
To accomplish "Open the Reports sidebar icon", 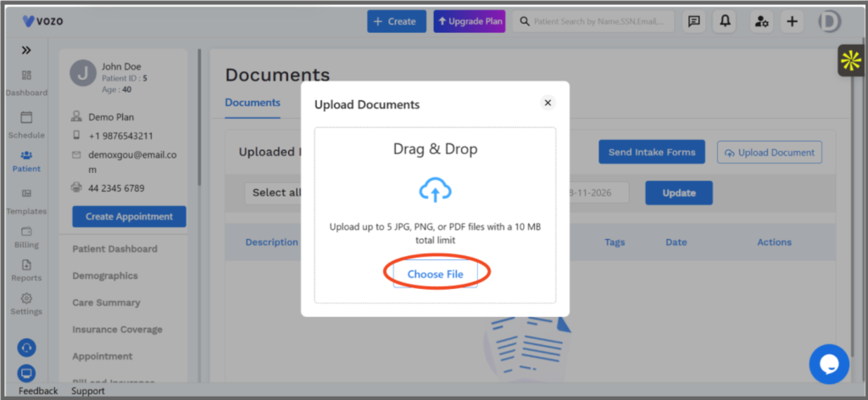I will (x=26, y=264).
